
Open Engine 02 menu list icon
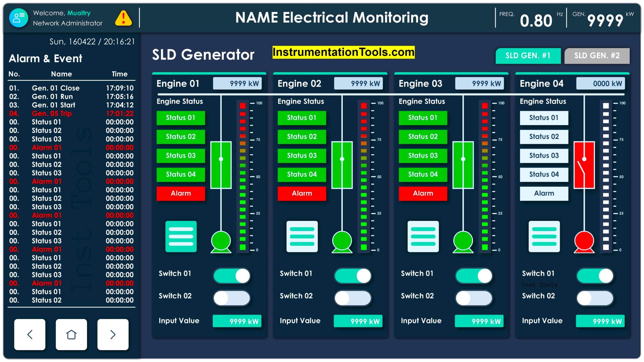click(x=302, y=237)
